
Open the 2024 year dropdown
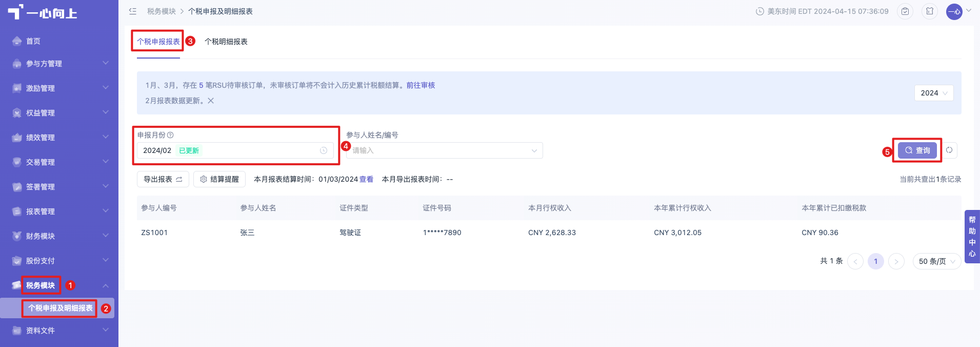(x=934, y=93)
